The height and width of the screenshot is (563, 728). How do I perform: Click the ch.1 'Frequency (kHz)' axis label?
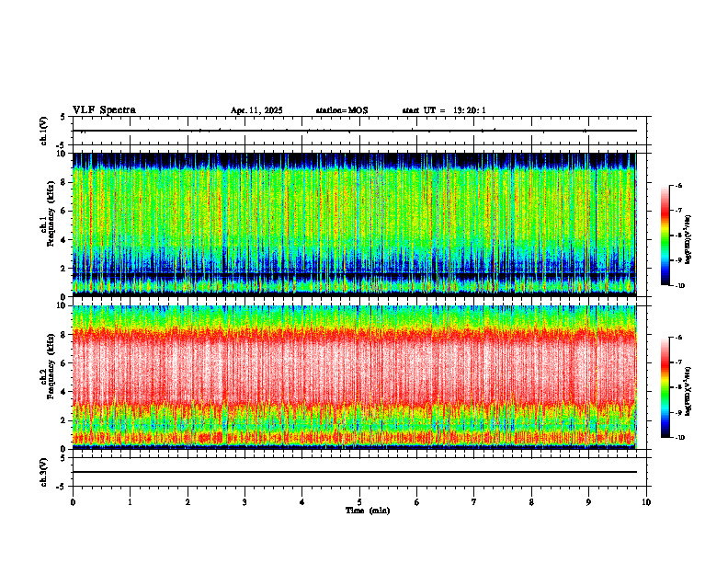point(51,213)
